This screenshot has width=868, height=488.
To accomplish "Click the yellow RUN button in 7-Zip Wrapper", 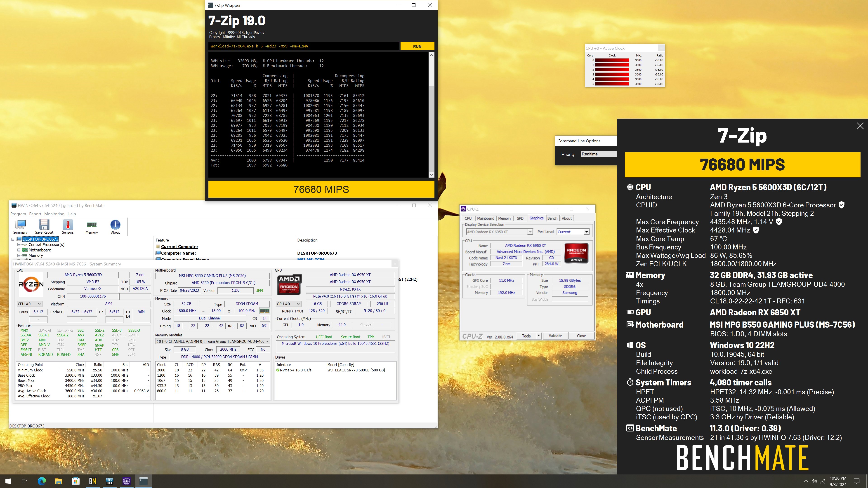I will point(417,46).
